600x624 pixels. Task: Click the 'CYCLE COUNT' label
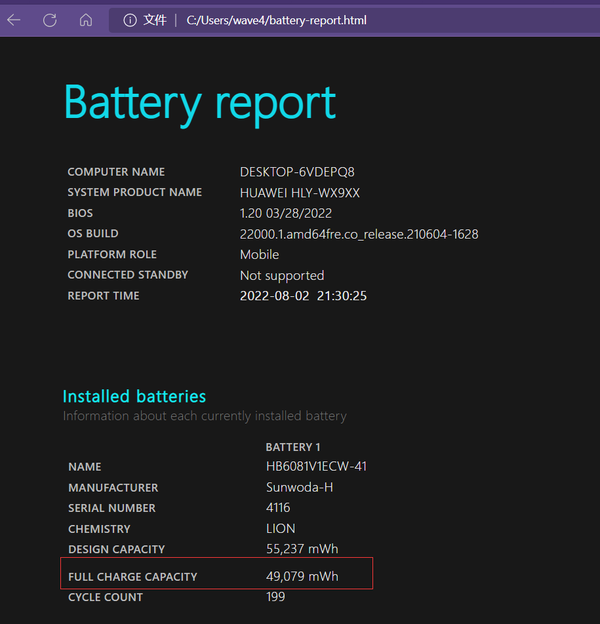[105, 597]
